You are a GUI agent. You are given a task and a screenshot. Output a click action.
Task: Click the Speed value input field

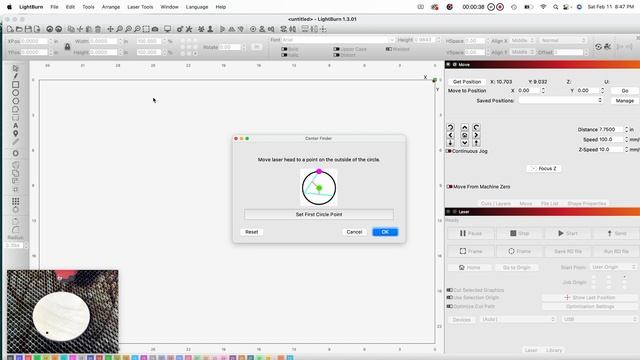point(611,140)
